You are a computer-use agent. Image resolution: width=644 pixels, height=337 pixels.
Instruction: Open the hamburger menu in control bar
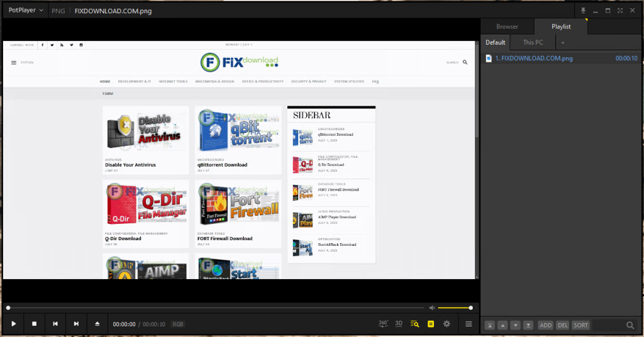469,324
